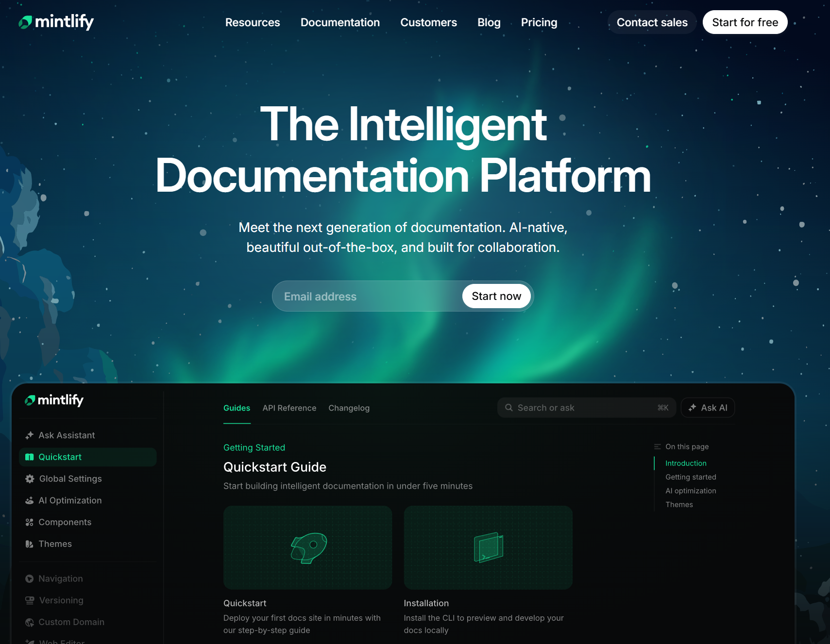Select Quickstart in the sidebar
Image resolution: width=830 pixels, height=644 pixels.
click(x=87, y=457)
